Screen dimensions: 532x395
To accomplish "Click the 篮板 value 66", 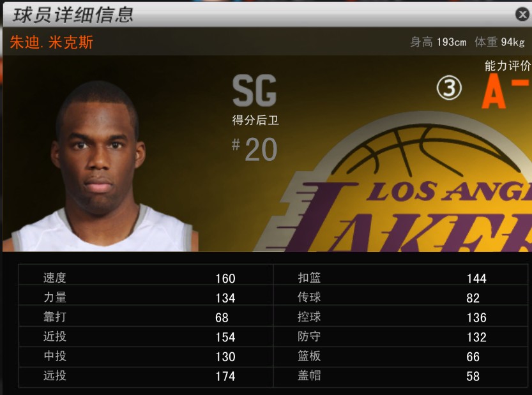I will [473, 357].
